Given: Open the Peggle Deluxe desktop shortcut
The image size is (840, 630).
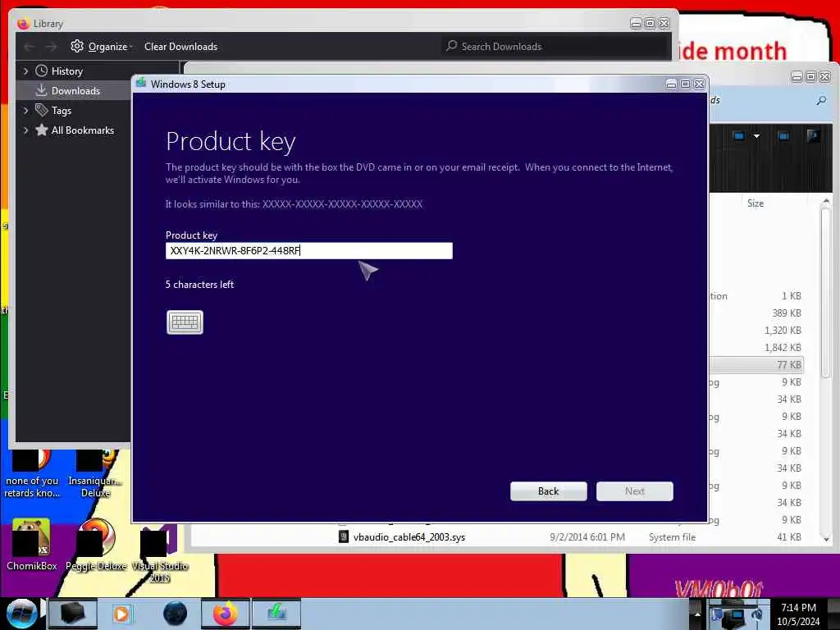Looking at the screenshot, I should (97, 545).
